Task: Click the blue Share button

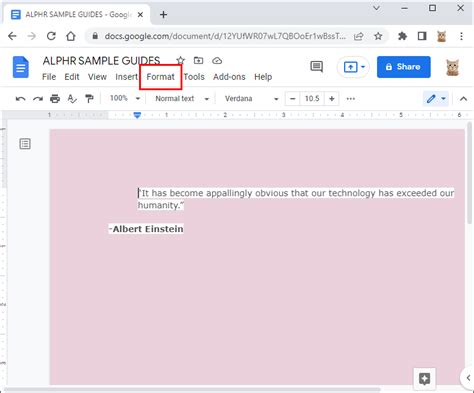Action: 404,67
